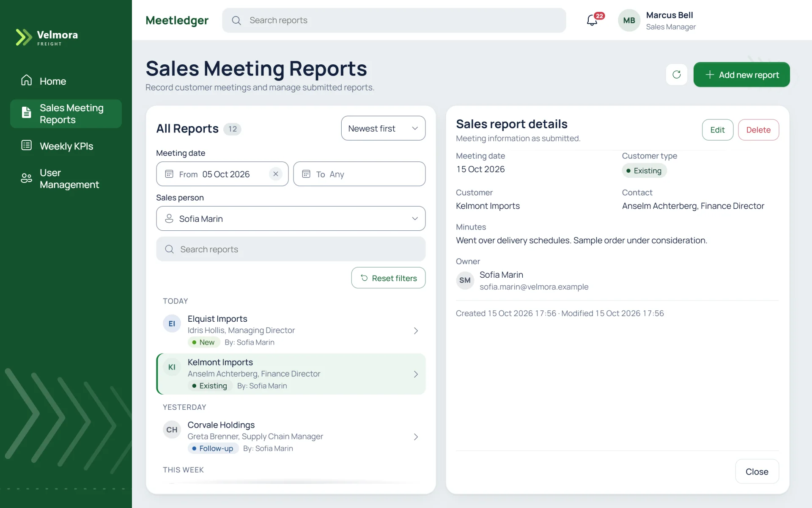Viewport: 812px width, 508px height.
Task: Click the CH avatar for Corvale Holdings
Action: [172, 430]
